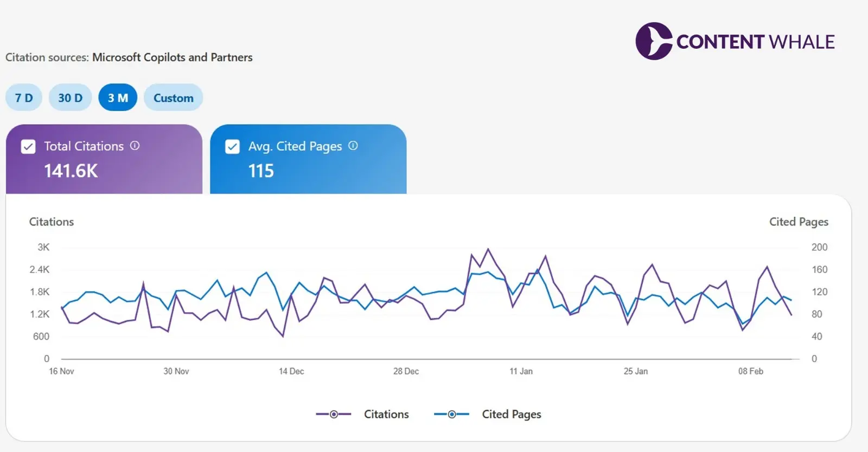The image size is (868, 452).
Task: Open the Avg. Cited Pages info tooltip icon
Action: pyautogui.click(x=353, y=146)
